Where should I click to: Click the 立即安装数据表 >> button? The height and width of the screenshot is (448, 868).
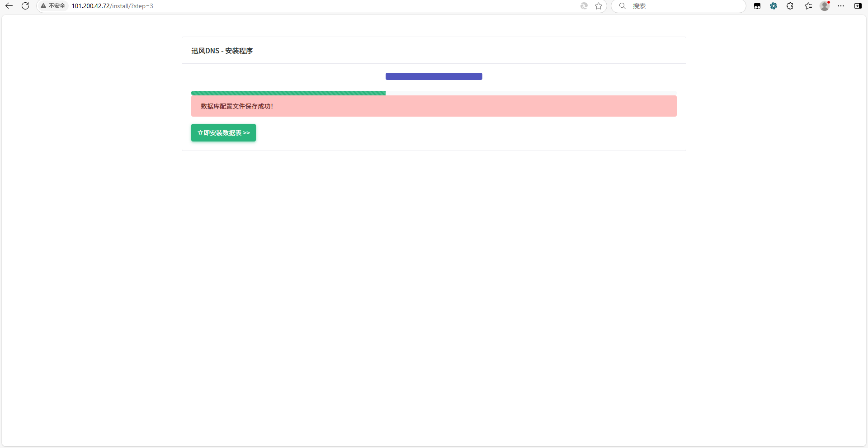tap(223, 133)
